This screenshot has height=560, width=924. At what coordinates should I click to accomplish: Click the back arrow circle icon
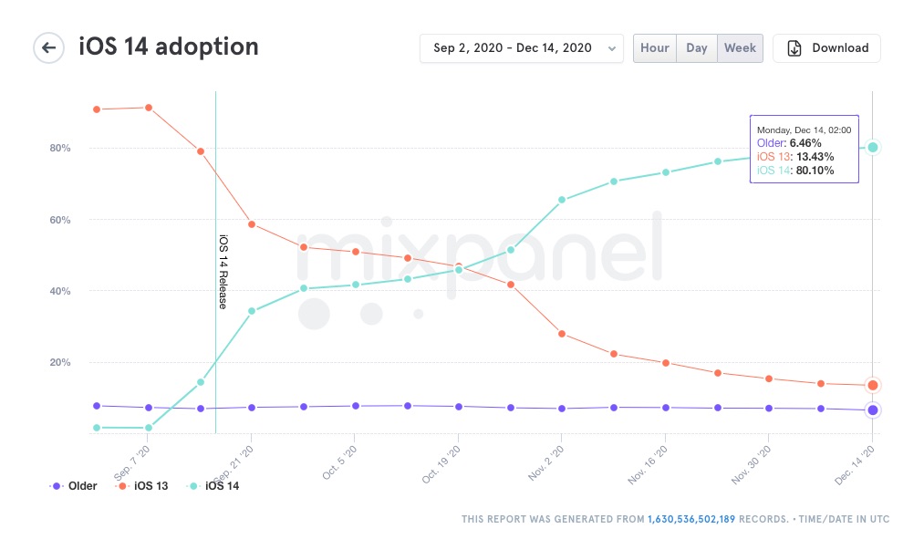[x=48, y=48]
